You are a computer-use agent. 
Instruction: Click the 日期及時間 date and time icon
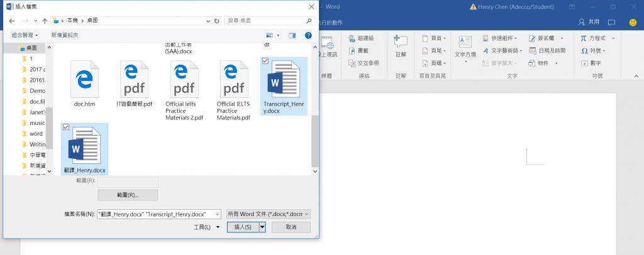[533, 50]
